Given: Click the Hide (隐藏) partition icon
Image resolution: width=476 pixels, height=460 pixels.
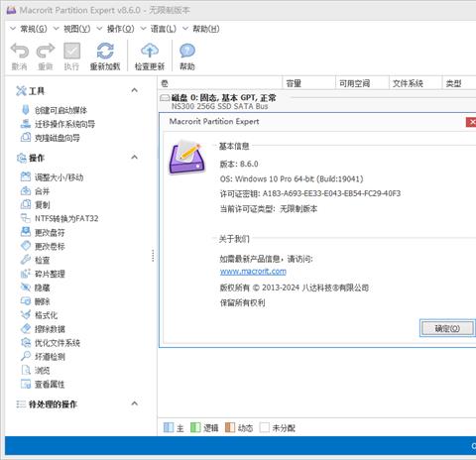Looking at the screenshot, I should 26,287.
